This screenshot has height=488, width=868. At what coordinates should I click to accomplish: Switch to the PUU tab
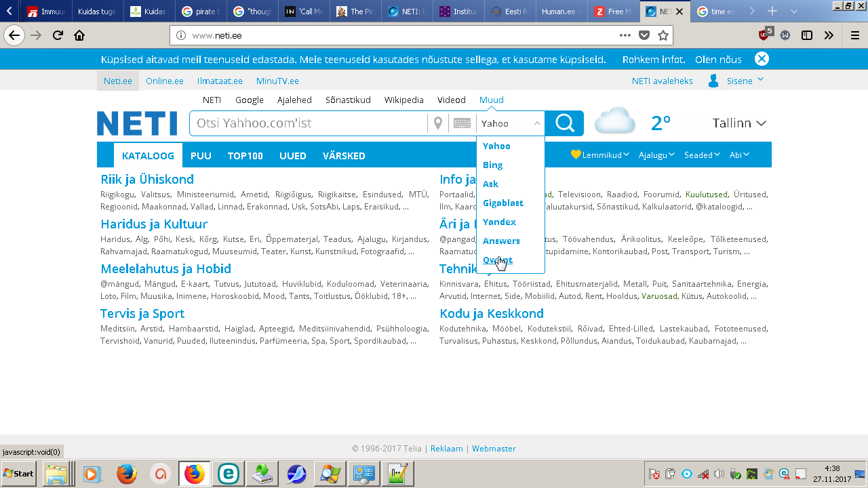201,156
